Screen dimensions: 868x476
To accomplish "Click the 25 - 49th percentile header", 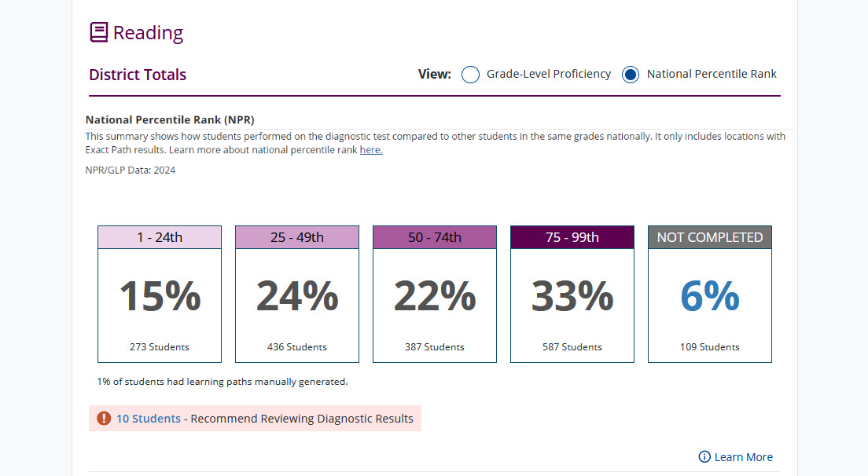I will 297,237.
